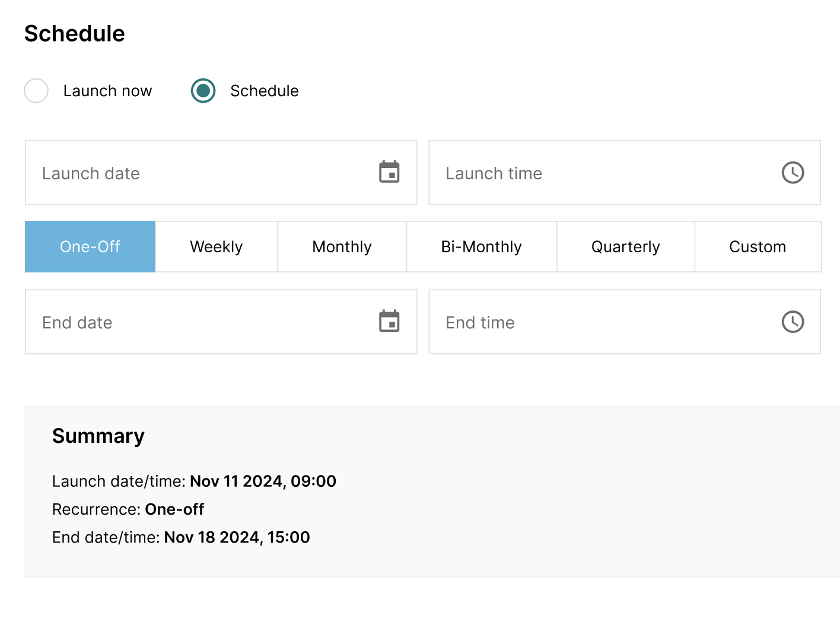The width and height of the screenshot is (840, 634).
Task: Select the Launch now radio button
Action: click(36, 91)
